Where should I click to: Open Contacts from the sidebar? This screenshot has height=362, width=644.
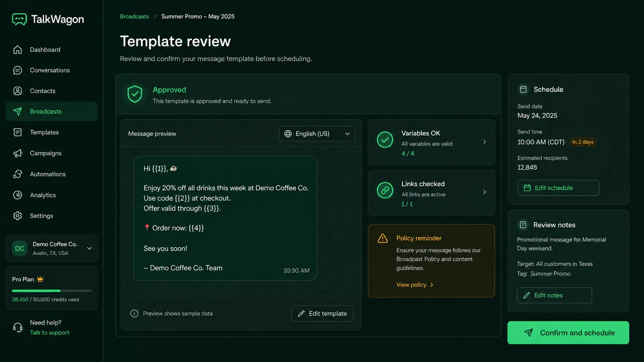point(52,91)
